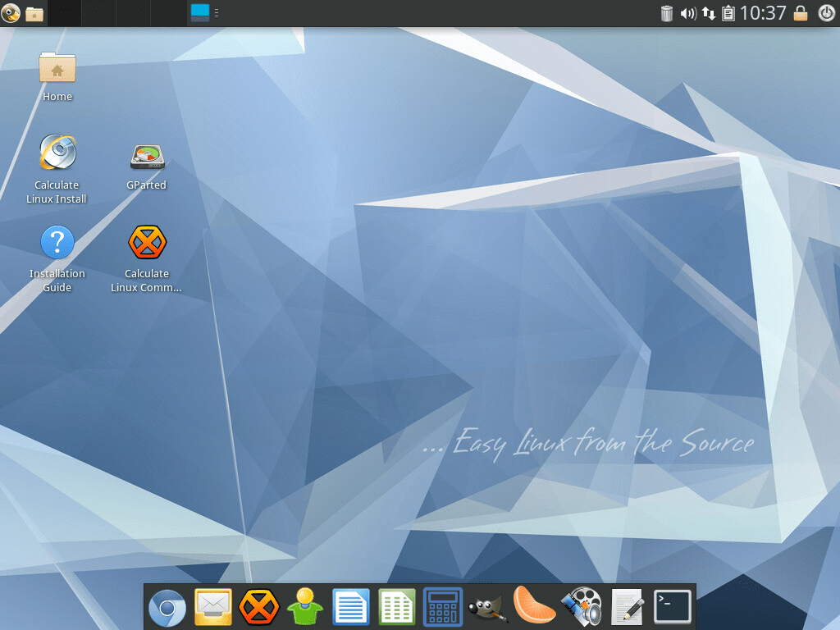Click the power logout button in panel

[x=827, y=13]
